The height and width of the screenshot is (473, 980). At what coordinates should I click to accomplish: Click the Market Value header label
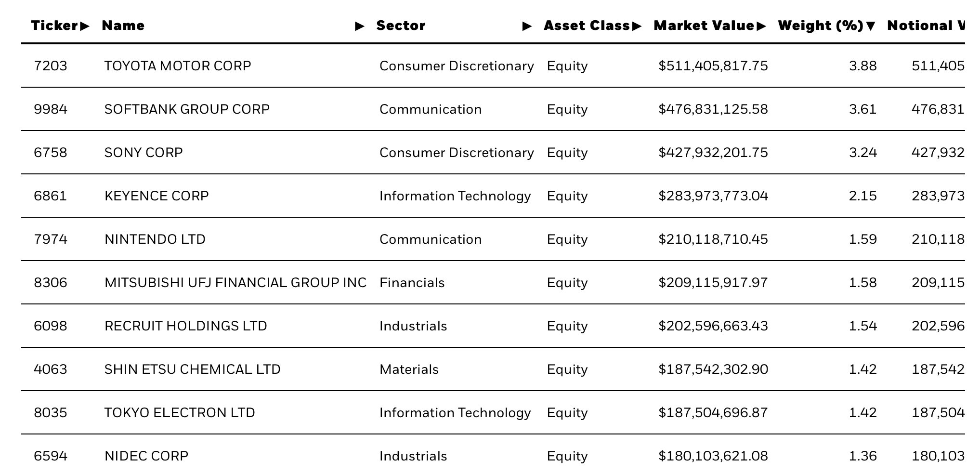(x=704, y=26)
